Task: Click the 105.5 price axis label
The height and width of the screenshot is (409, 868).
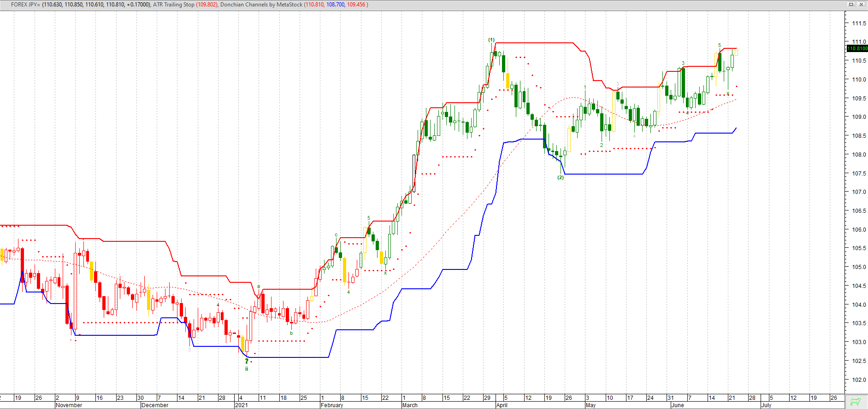Action: tap(859, 248)
